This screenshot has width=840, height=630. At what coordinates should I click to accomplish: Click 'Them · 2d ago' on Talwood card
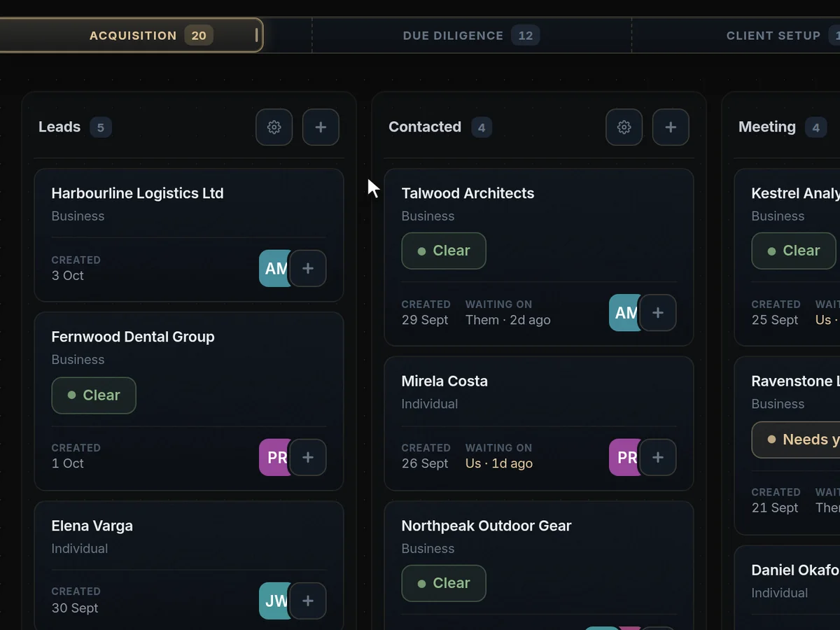[x=508, y=320]
